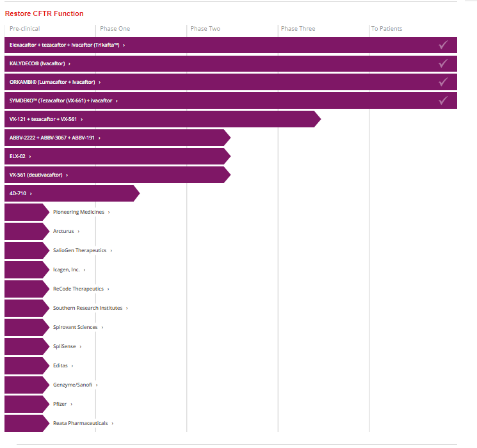
Task: Expand the chevron after 4D-710
Action: [x=31, y=194]
